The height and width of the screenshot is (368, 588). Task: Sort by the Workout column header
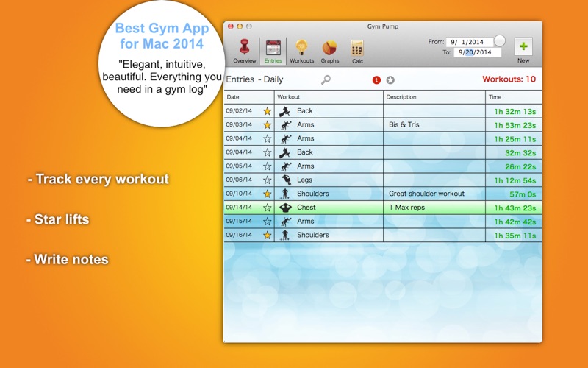tap(329, 97)
